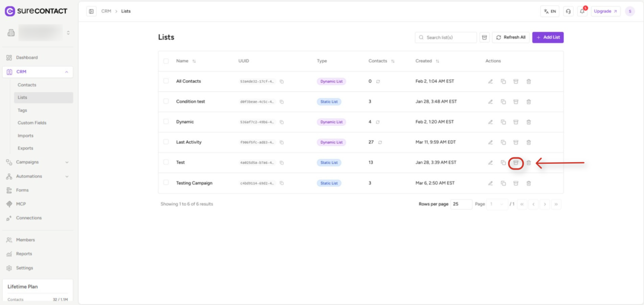Open the notifications bell

(582, 11)
